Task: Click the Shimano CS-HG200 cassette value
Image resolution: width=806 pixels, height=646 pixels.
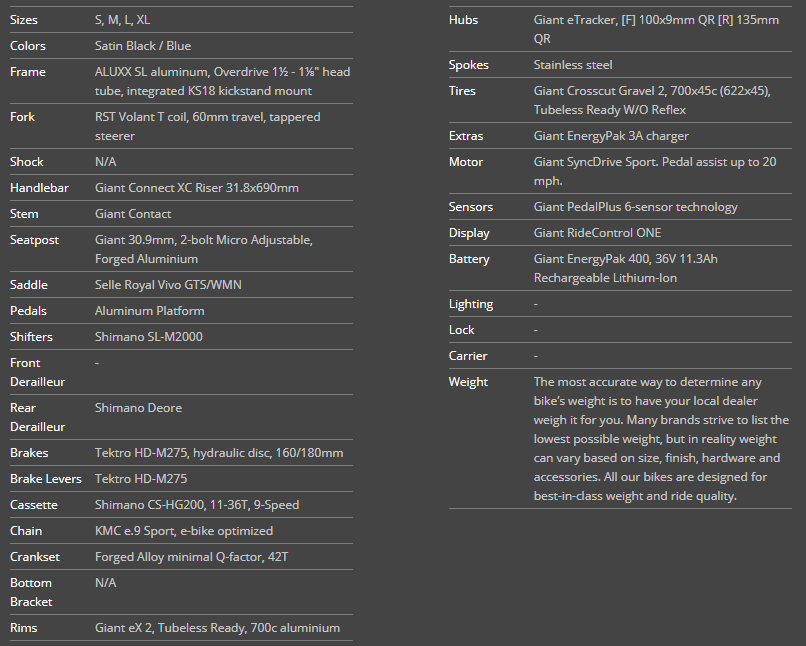Action: click(x=196, y=505)
